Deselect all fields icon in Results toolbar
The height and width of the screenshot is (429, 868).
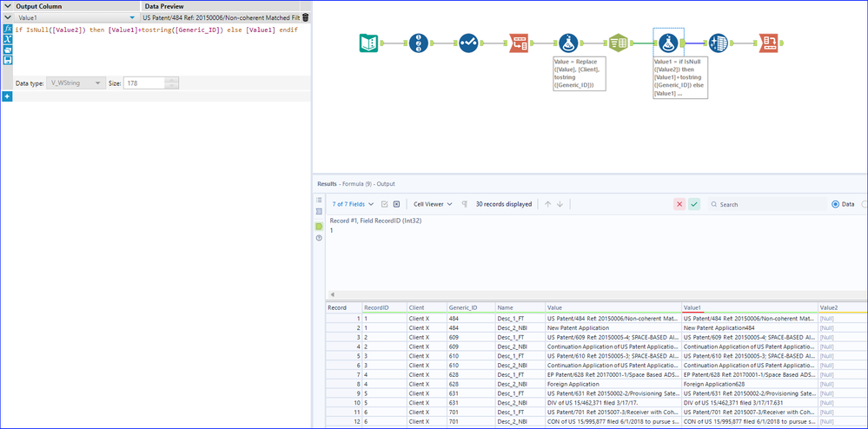click(396, 204)
